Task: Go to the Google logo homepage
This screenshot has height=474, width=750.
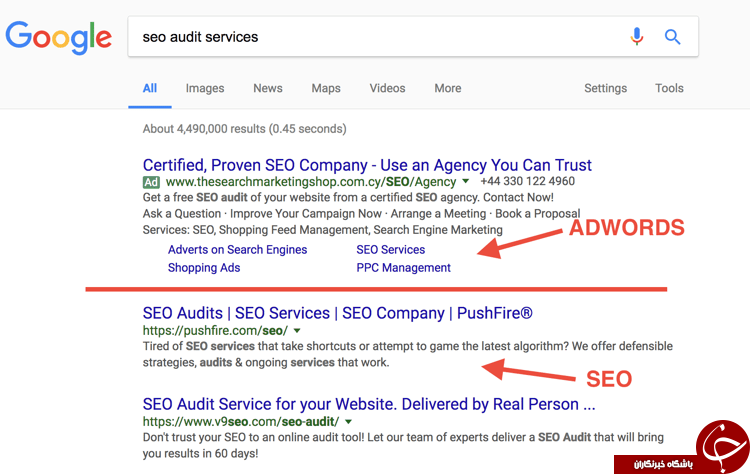Action: click(x=58, y=37)
